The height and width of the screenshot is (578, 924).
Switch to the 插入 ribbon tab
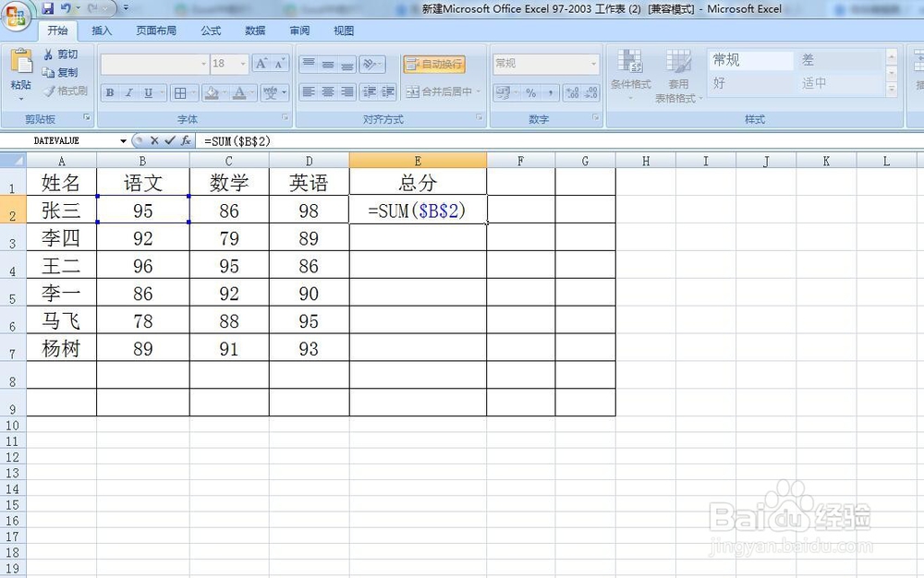point(102,30)
